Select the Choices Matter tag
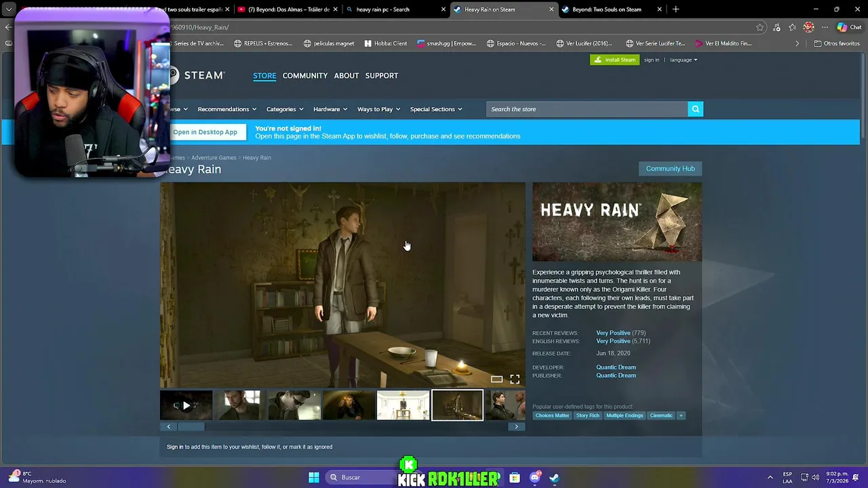This screenshot has height=488, width=868. pos(552,415)
